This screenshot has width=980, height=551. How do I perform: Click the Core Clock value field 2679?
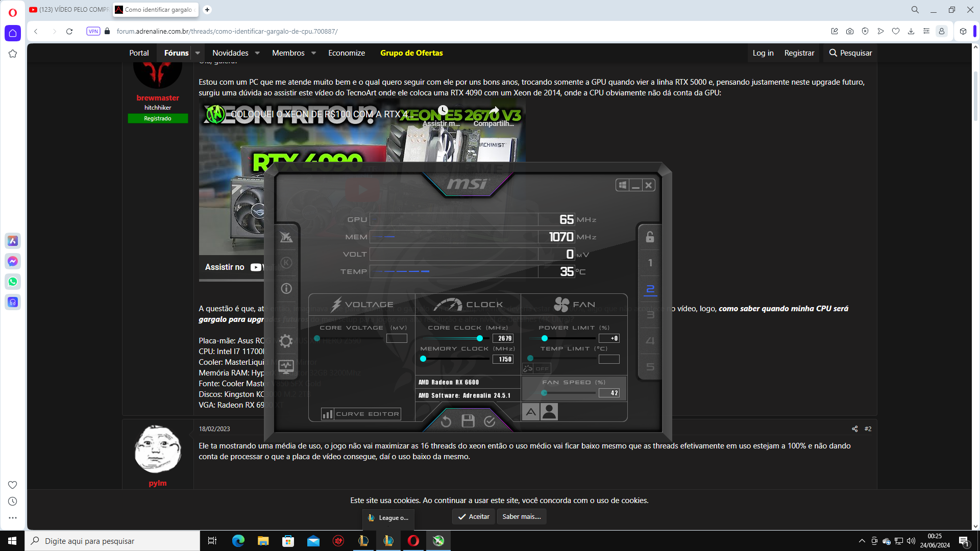tap(503, 338)
